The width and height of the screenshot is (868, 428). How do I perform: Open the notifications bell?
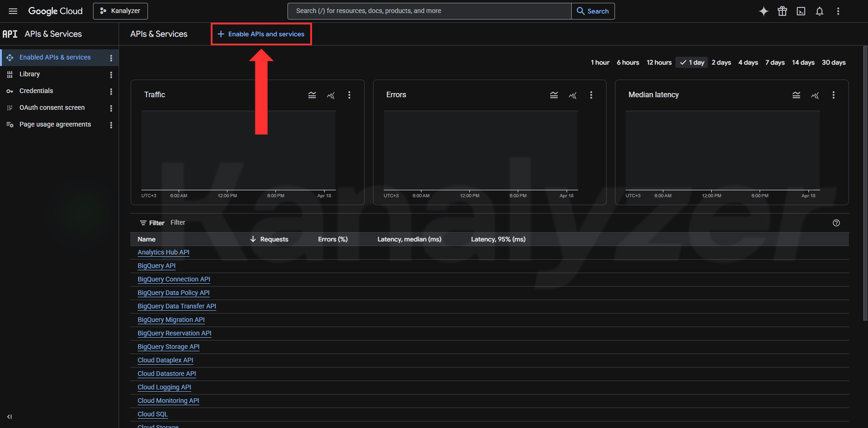tap(820, 11)
